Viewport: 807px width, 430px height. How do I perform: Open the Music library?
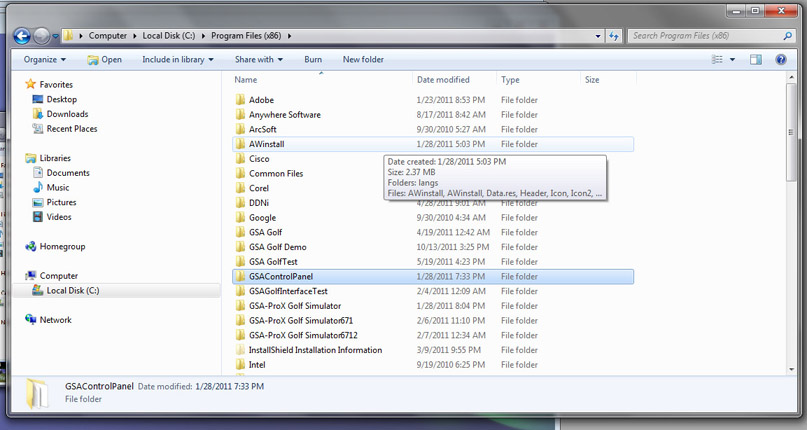58,187
